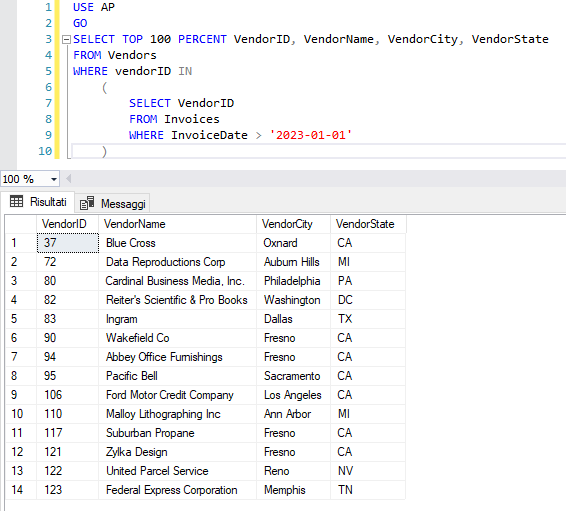Select the top-left corner cell of results grid

[x=21, y=224]
